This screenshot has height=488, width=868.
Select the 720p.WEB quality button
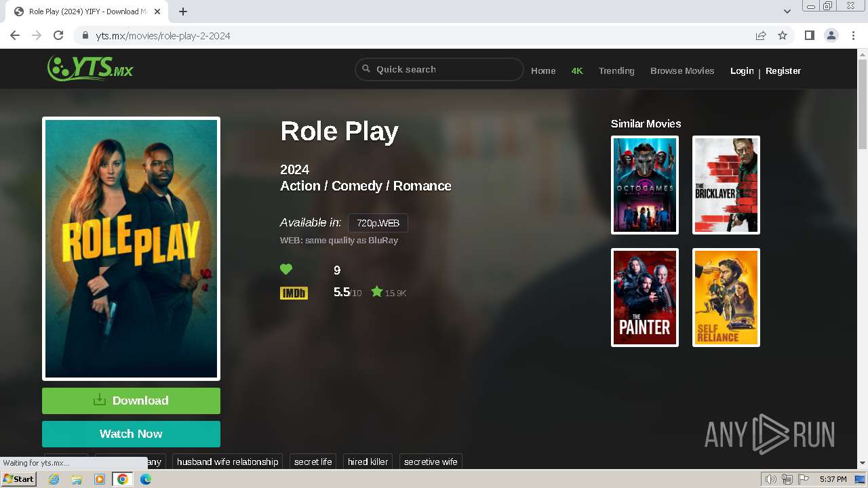click(x=378, y=223)
